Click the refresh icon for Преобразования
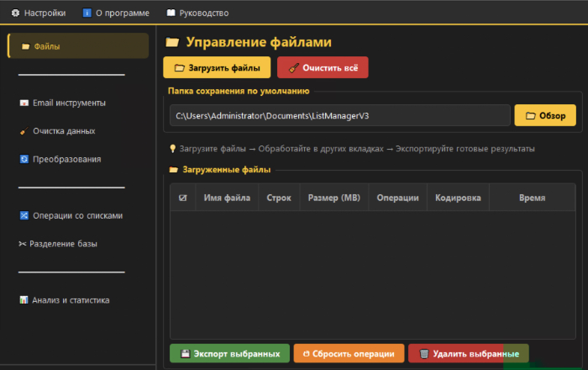The width and height of the screenshot is (588, 370). (24, 159)
